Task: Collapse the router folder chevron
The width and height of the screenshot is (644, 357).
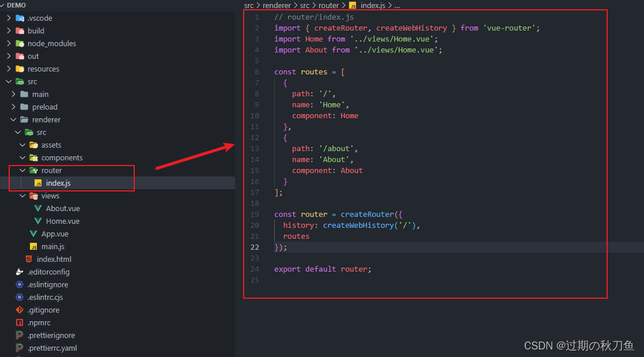Action: tap(22, 171)
